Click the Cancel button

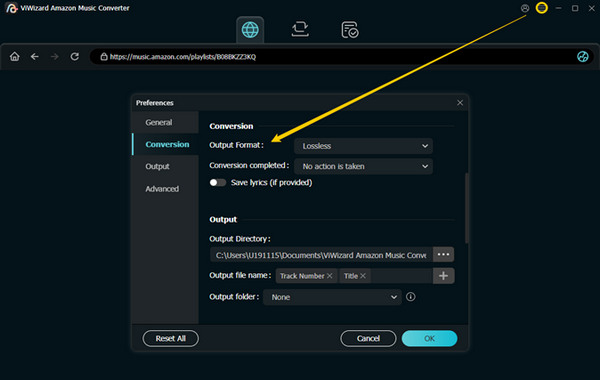click(368, 338)
